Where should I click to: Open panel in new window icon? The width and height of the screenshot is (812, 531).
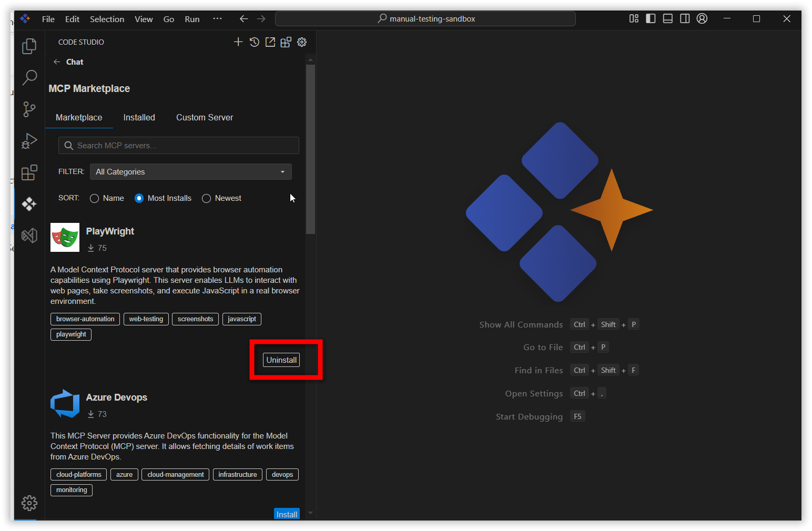(270, 42)
